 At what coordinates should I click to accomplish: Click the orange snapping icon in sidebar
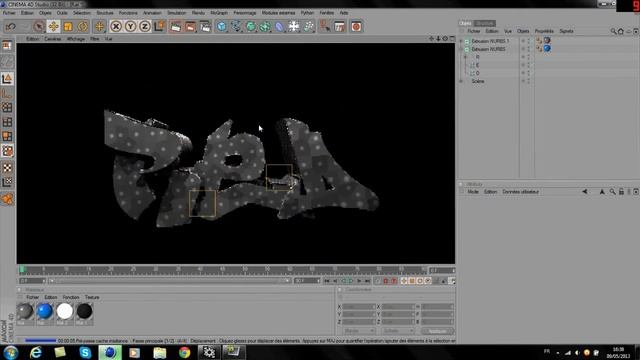click(7, 199)
